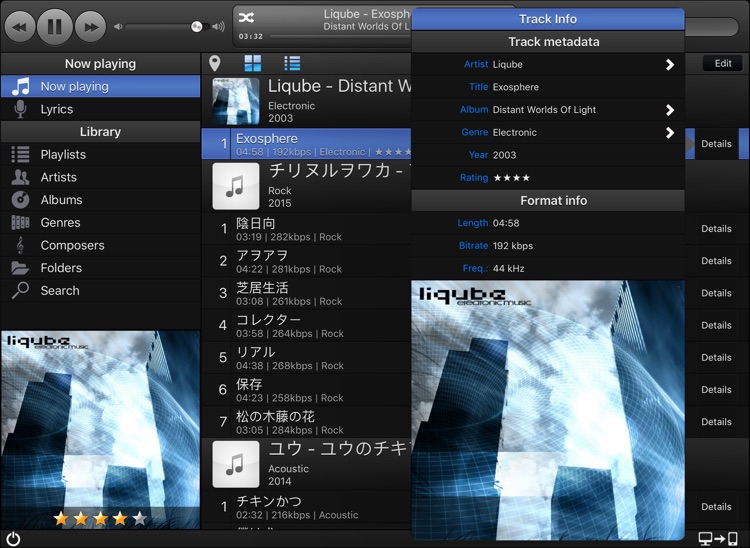Adjust the volume slider knob
Image resolution: width=750 pixels, height=548 pixels.
197,27
